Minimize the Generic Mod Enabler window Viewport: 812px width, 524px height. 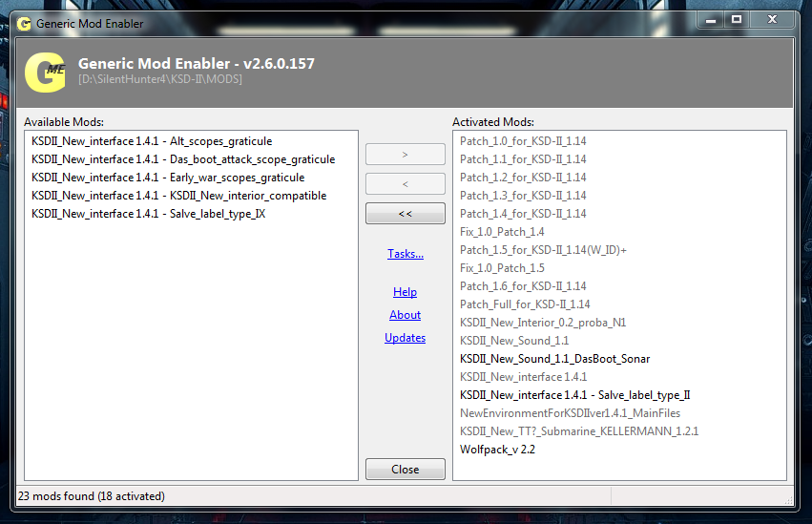pyautogui.click(x=711, y=20)
